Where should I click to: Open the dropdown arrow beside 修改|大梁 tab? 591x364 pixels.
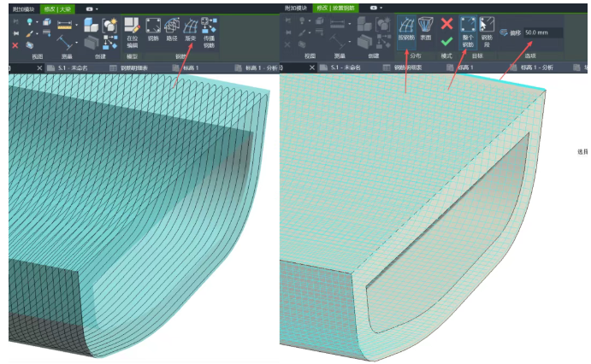coord(97,9)
